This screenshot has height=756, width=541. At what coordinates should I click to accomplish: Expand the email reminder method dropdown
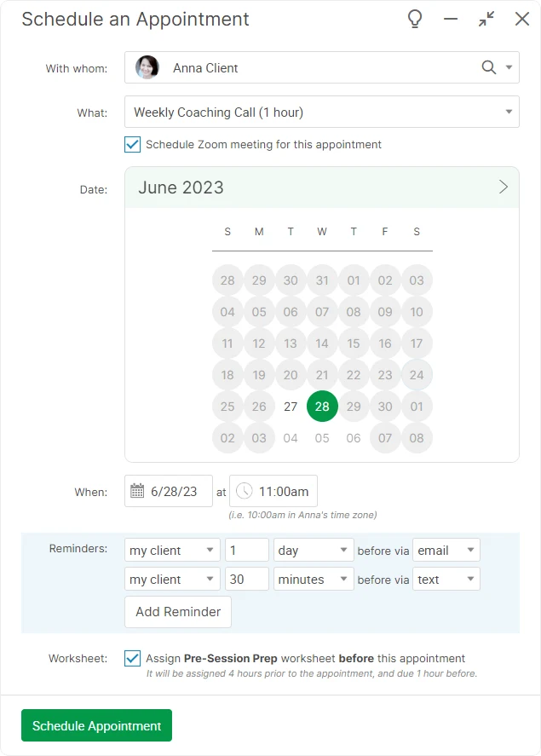[446, 550]
